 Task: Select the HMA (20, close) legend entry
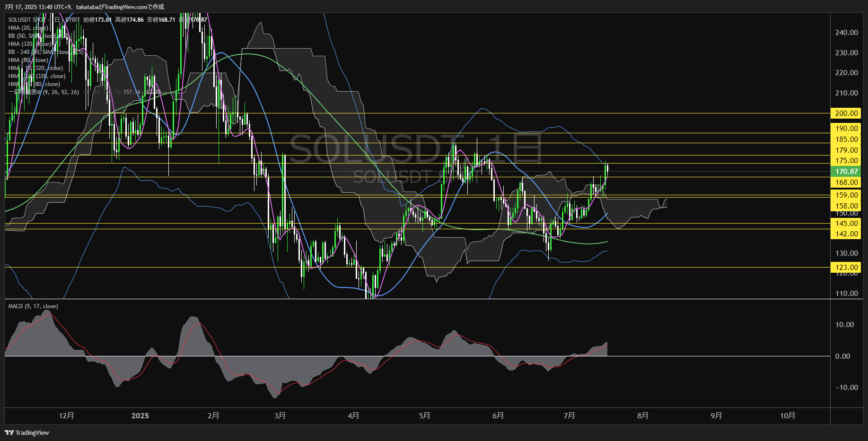(x=28, y=28)
